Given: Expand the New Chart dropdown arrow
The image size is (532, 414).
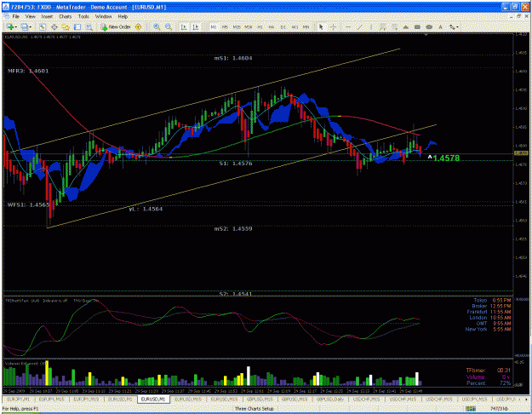Looking at the screenshot, I should click(x=15, y=27).
